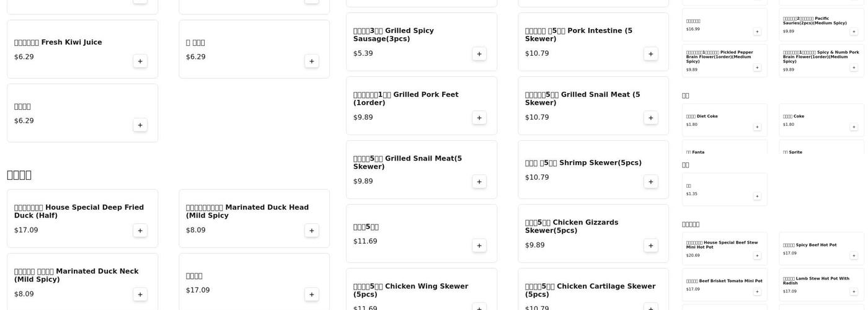Open Grilled Snail Meat $9.89 item
The image size is (868, 310).
(x=409, y=169)
